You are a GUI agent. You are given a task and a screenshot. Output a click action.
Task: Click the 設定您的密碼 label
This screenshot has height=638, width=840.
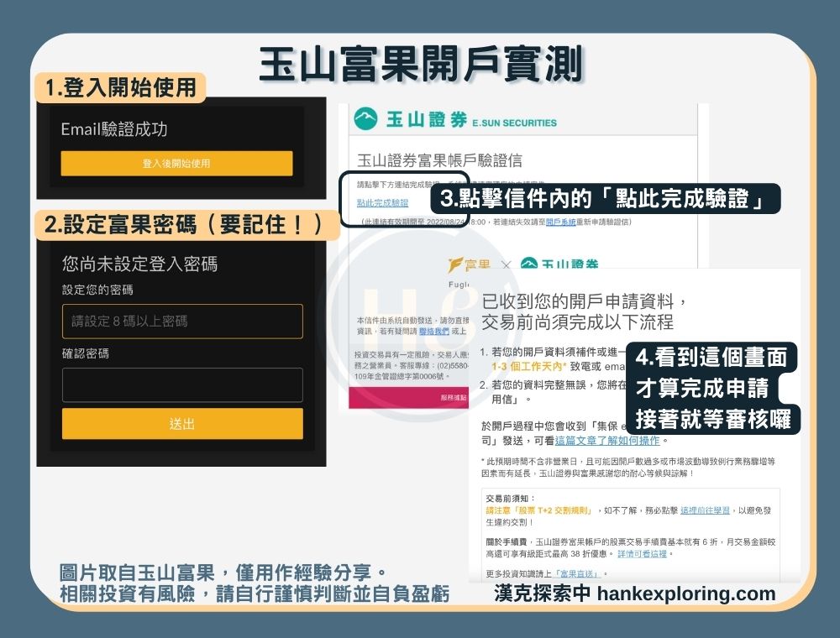click(97, 290)
